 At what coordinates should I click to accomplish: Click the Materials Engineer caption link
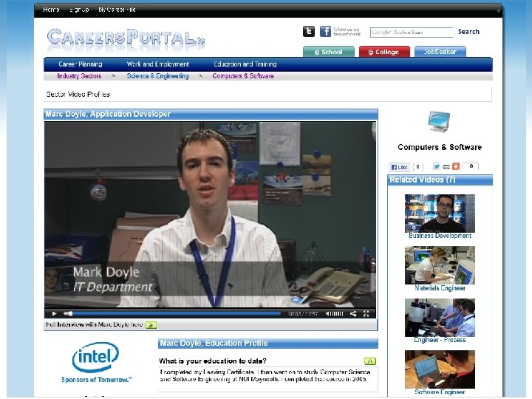(x=440, y=288)
